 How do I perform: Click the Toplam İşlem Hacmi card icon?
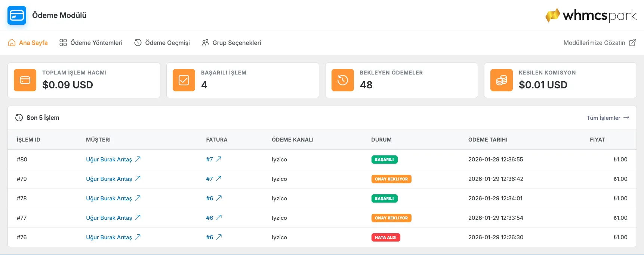pos(25,80)
